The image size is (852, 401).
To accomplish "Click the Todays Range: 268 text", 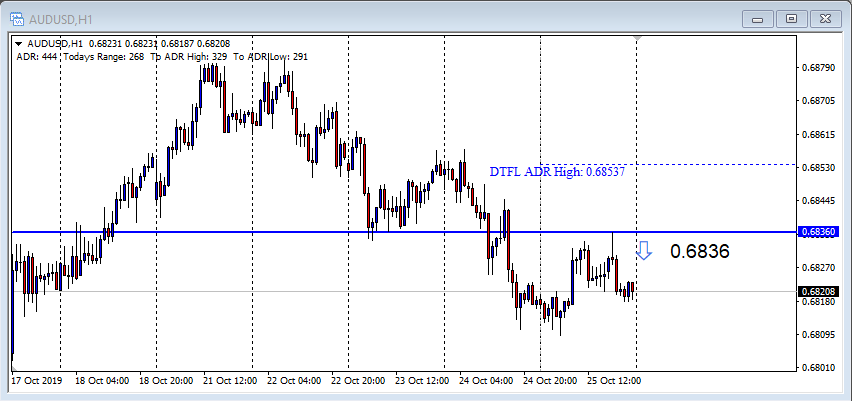I will coord(104,57).
